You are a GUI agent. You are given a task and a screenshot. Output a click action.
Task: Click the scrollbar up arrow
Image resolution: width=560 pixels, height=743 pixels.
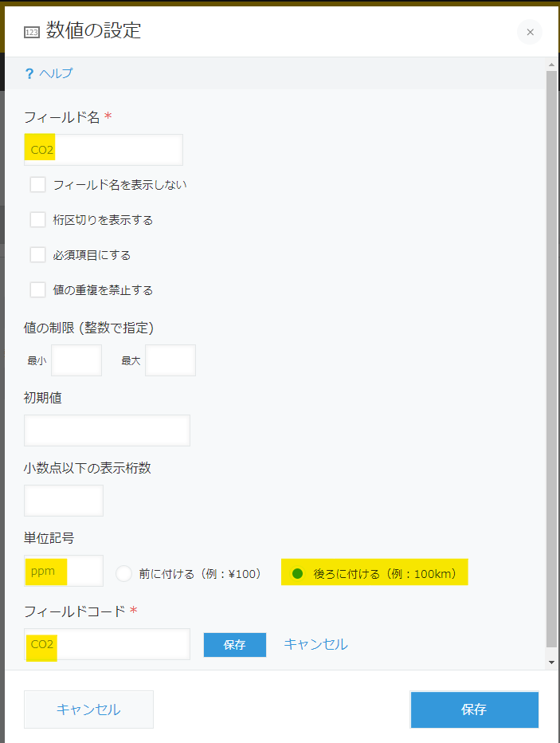[x=551, y=65]
